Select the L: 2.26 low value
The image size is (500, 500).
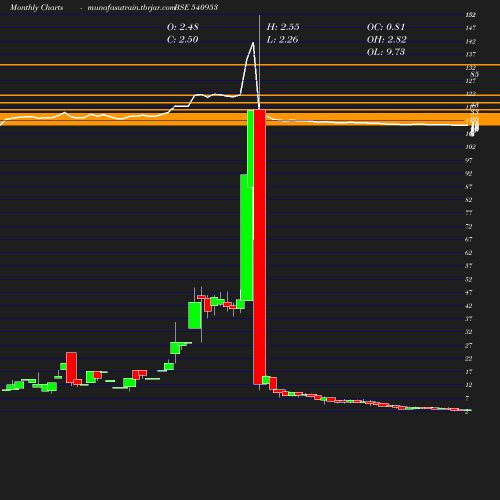coord(282,39)
